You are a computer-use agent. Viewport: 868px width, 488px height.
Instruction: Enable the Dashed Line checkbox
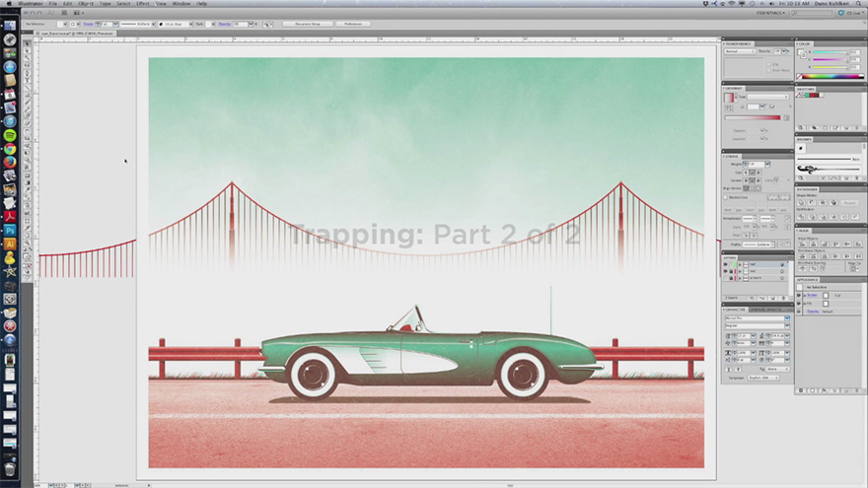point(725,197)
